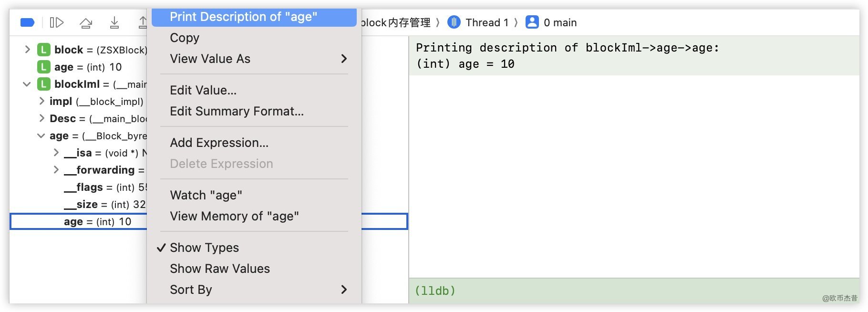Choose Add Expression… menu entry
The height and width of the screenshot is (312, 868).
pos(219,143)
